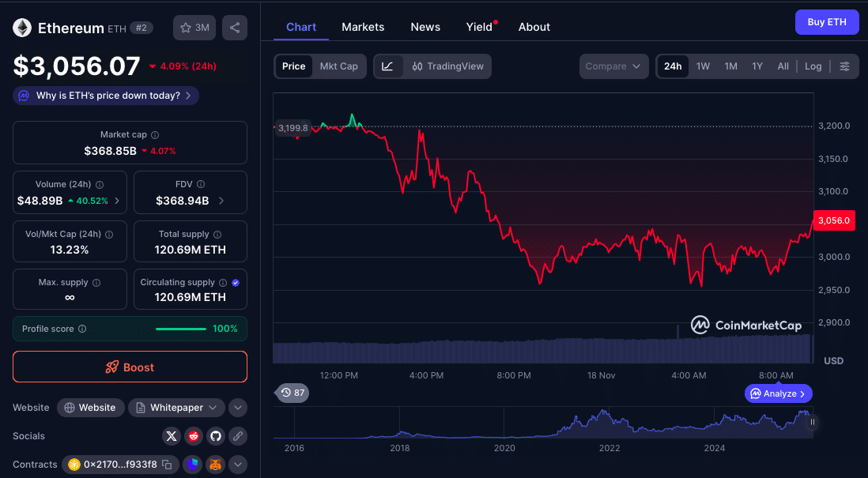Click info icon next to Circulating supply
This screenshot has width=868, height=478.
click(x=223, y=283)
